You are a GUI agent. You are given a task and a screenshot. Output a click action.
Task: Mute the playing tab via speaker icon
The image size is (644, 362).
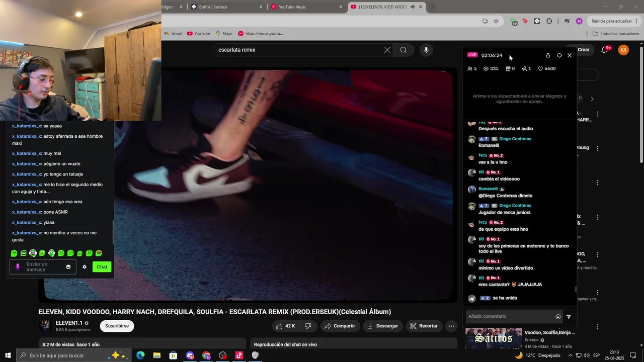pyautogui.click(x=413, y=7)
